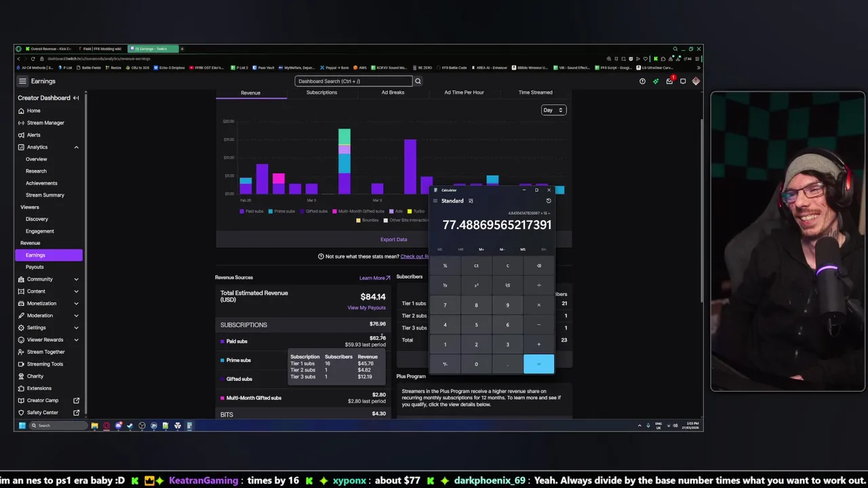The height and width of the screenshot is (488, 868).
Task: Expand the Monetization section
Action: click(76, 304)
